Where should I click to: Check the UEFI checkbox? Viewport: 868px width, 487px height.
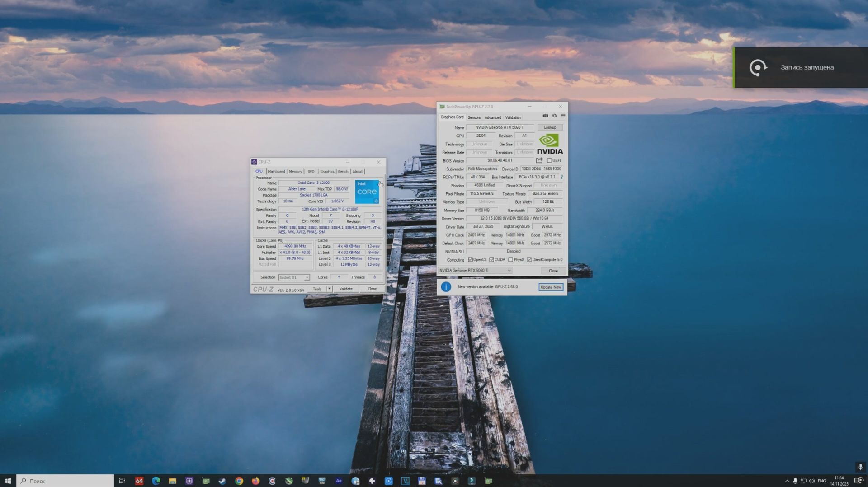549,160
